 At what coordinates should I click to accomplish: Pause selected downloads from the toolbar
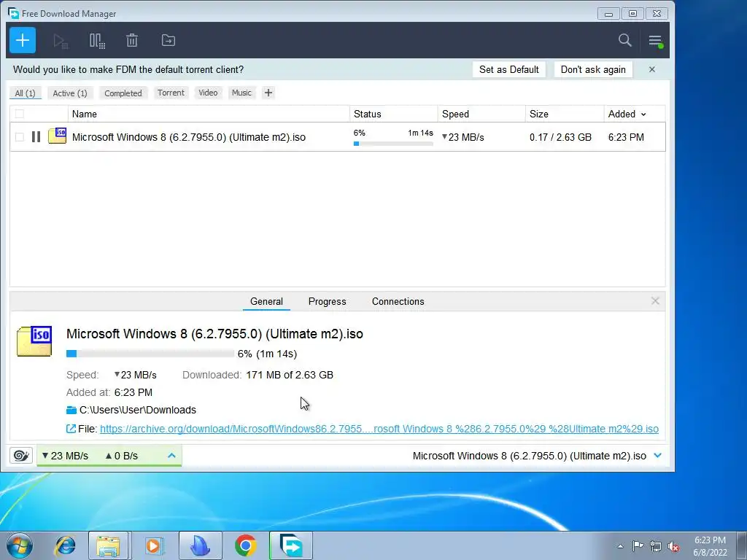click(x=97, y=41)
